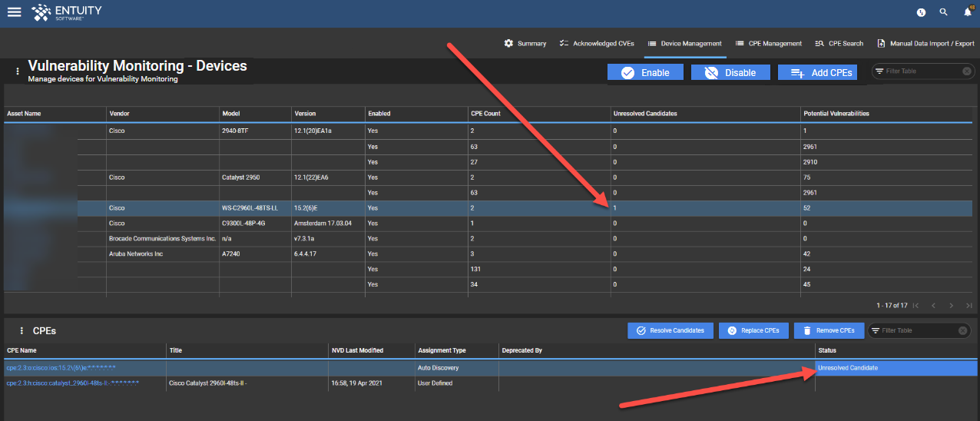Focus the CPEs Filter Table field
980x421 pixels.
[x=917, y=330]
